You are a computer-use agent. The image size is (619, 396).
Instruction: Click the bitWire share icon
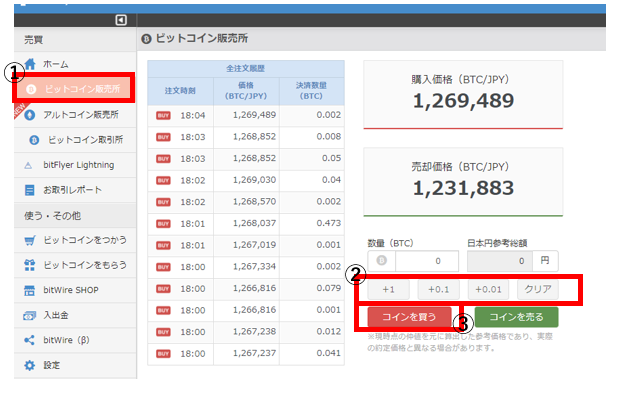pos(30,340)
